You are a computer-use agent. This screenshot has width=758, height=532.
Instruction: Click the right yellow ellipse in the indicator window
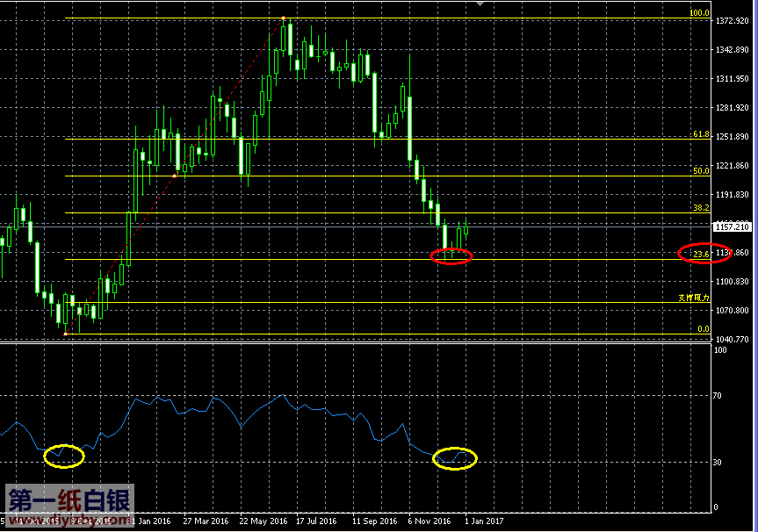coord(456,458)
